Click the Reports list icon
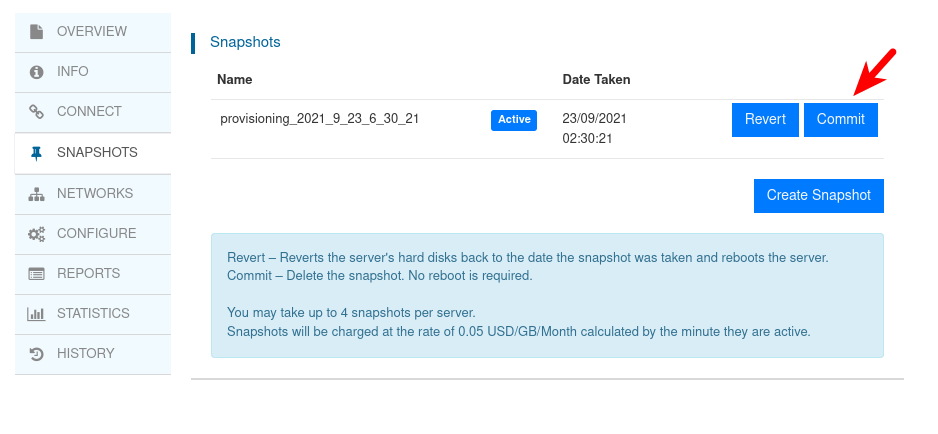This screenshot has height=434, width=938. click(x=37, y=274)
